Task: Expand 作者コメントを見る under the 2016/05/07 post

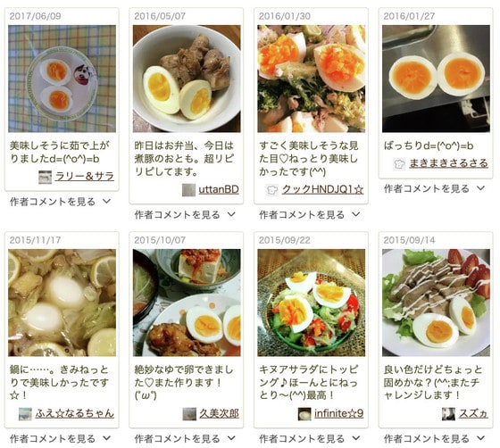Action: pyautogui.click(x=185, y=215)
